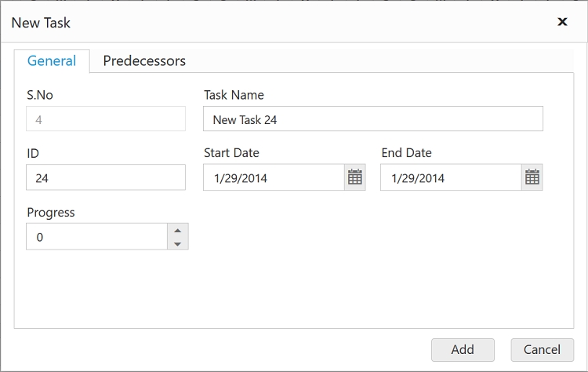Click the Progress label text
This screenshot has width=588, height=372.
point(51,213)
